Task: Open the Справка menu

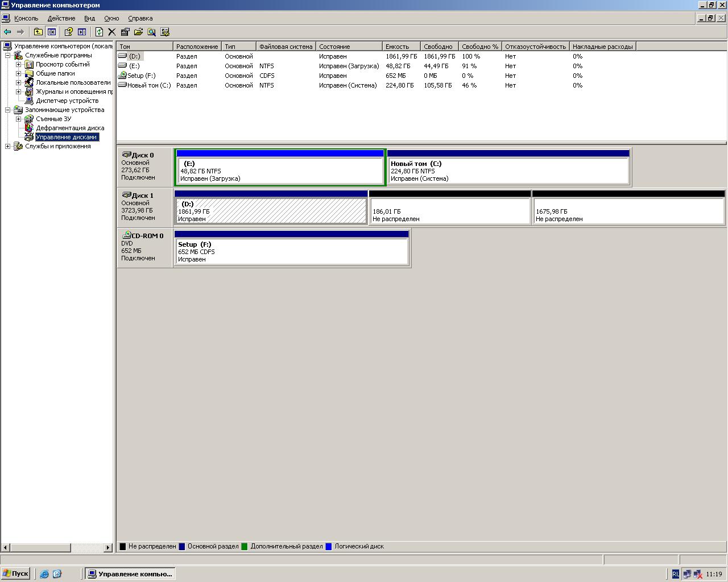Action: tap(140, 18)
